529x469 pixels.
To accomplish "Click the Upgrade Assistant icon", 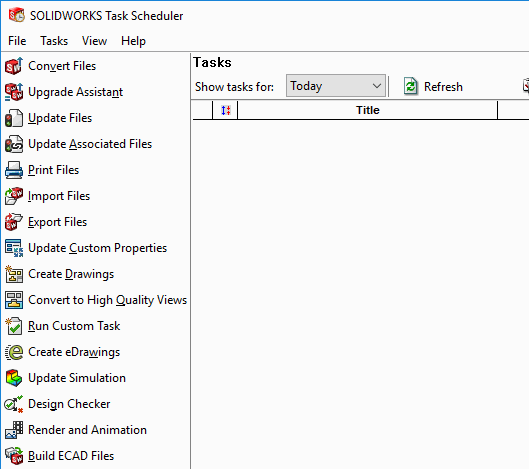I will [14, 92].
